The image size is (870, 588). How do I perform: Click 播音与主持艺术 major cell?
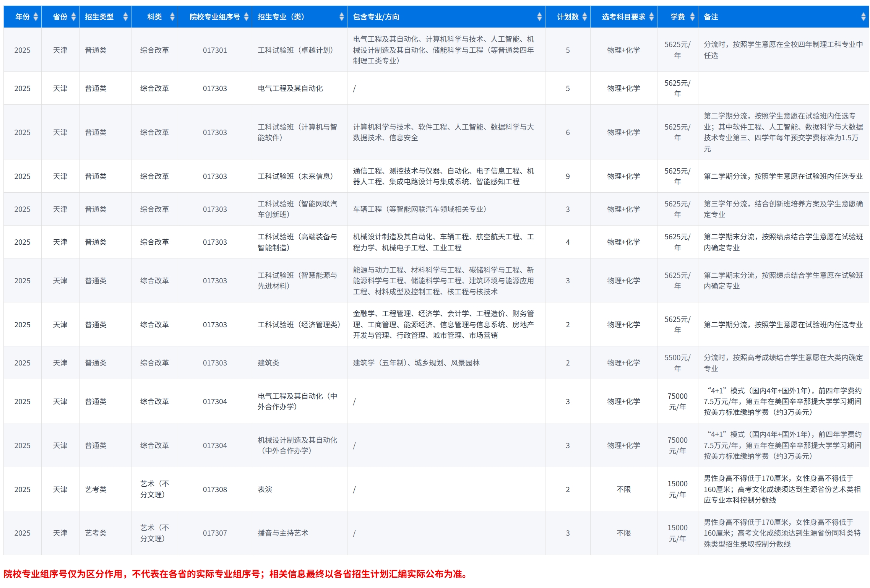tap(283, 533)
